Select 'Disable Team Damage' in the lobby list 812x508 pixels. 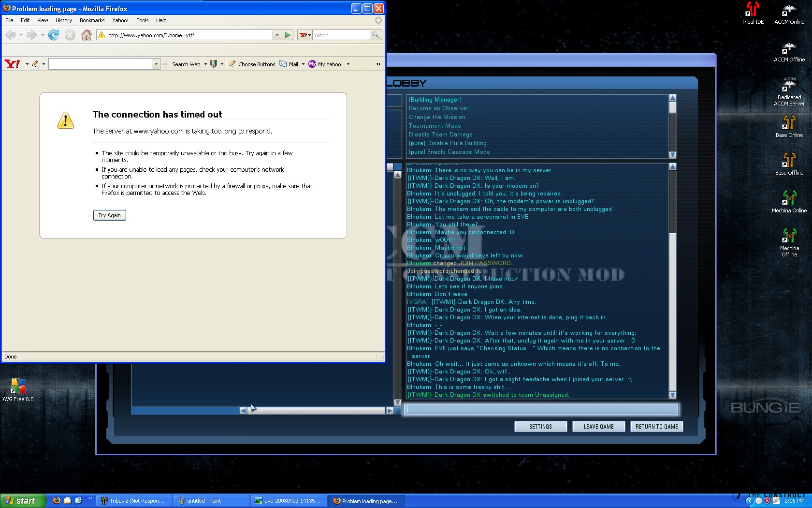pyautogui.click(x=440, y=134)
